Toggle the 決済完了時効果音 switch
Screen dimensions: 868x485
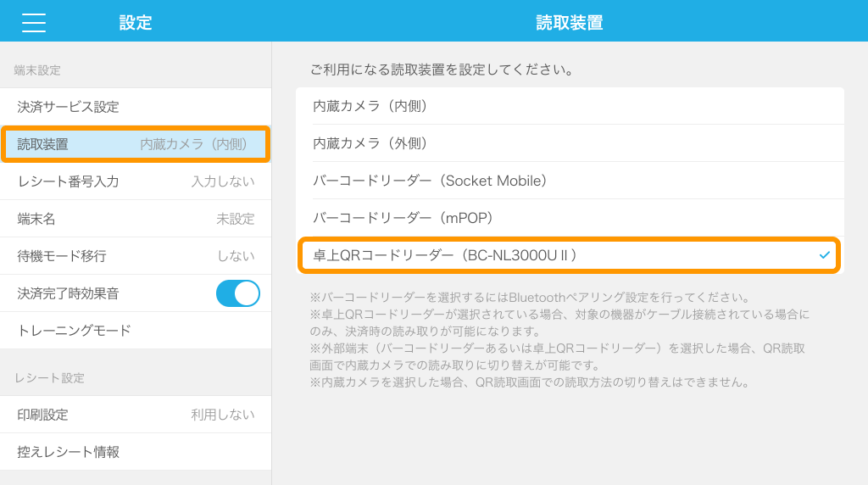coord(237,293)
